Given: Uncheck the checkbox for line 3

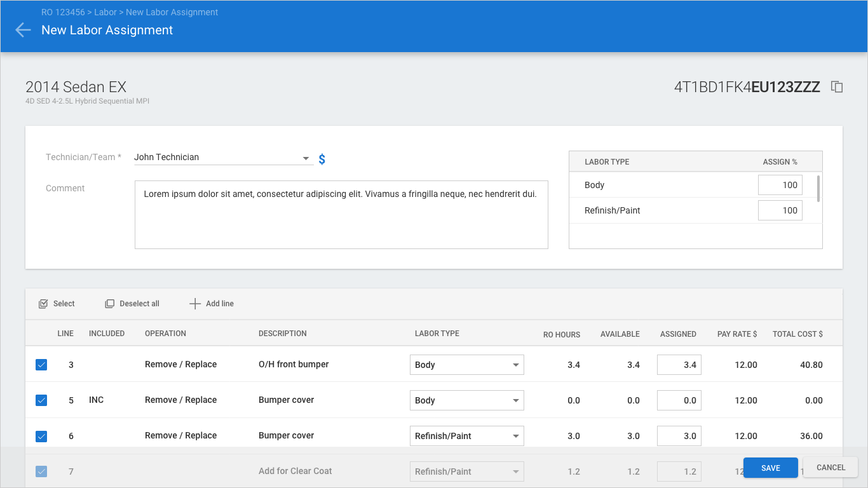Looking at the screenshot, I should pos(41,365).
